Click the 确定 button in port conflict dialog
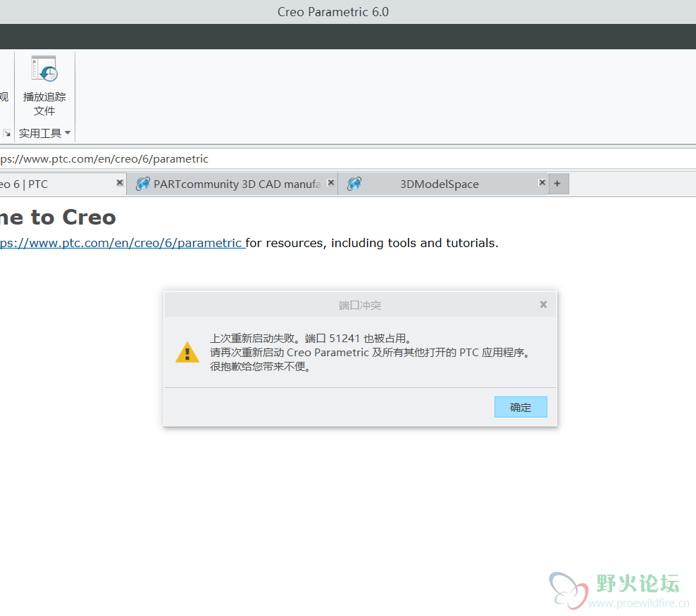The height and width of the screenshot is (616, 696). coord(521,407)
